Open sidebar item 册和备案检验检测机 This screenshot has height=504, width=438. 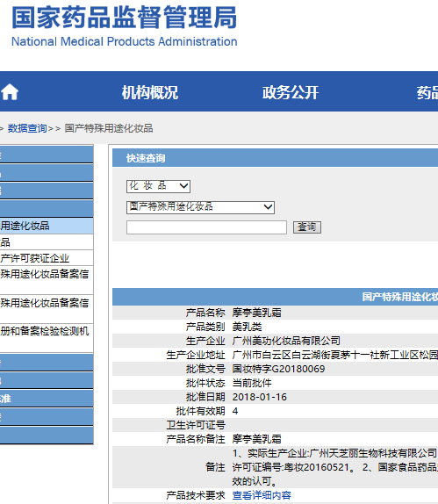click(x=47, y=337)
